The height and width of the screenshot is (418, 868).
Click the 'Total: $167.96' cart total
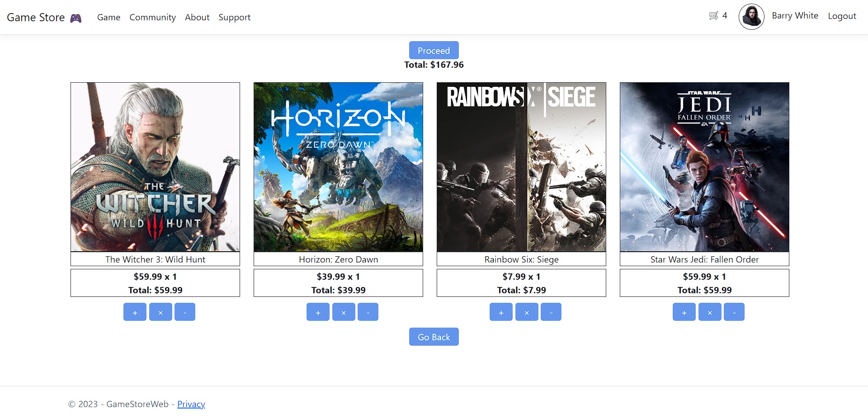[434, 65]
